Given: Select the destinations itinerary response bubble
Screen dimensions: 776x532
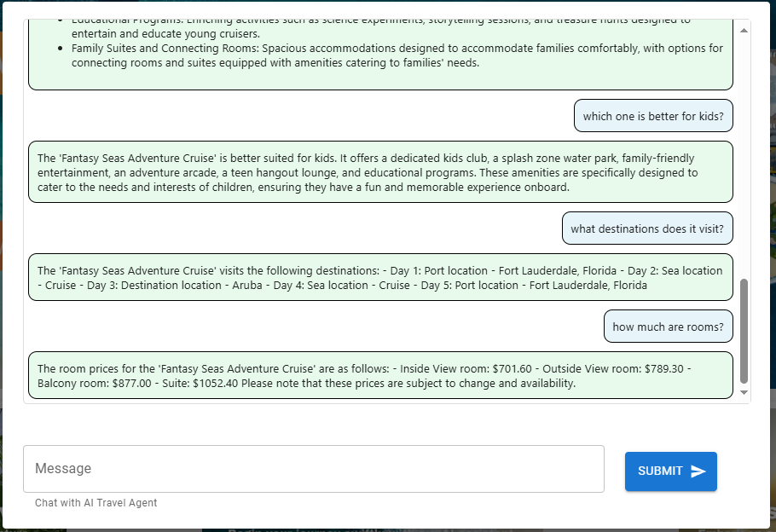Looking at the screenshot, I should click(x=381, y=277).
